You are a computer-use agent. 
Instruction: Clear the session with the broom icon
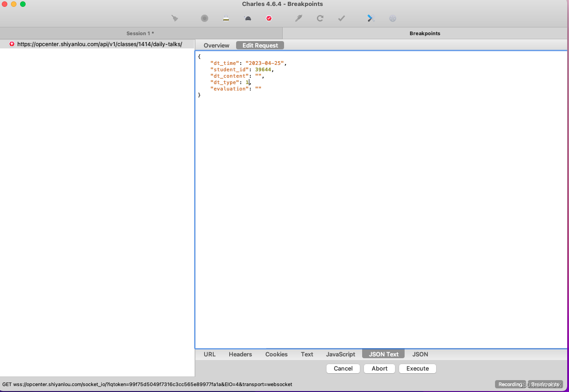click(x=175, y=18)
